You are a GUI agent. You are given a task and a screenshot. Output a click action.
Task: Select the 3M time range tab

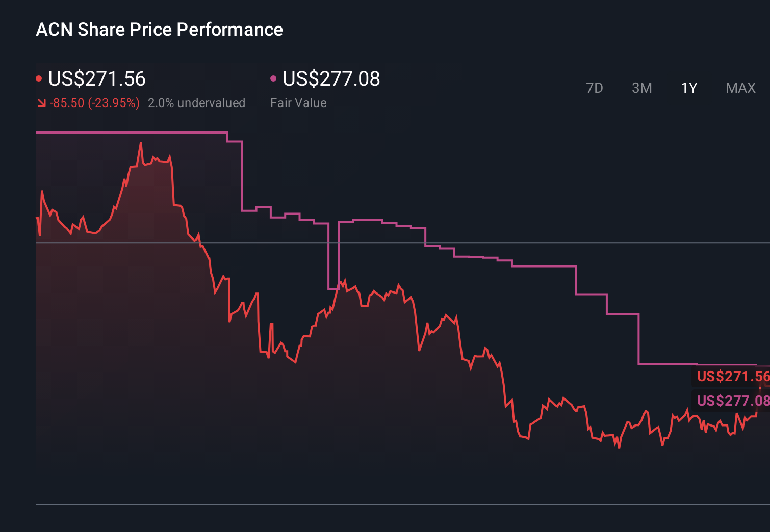pyautogui.click(x=641, y=88)
